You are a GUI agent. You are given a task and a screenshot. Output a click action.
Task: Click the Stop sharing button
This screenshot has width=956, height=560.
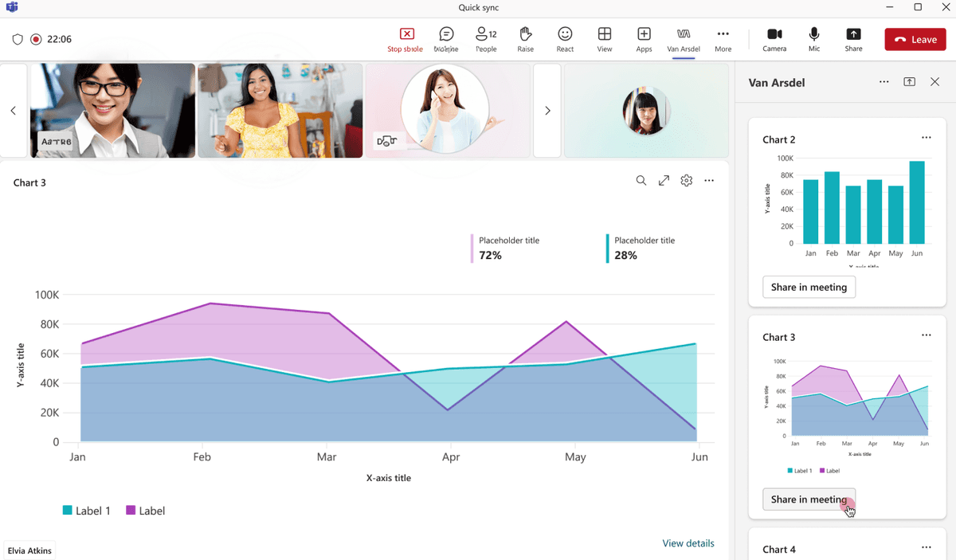click(x=406, y=39)
